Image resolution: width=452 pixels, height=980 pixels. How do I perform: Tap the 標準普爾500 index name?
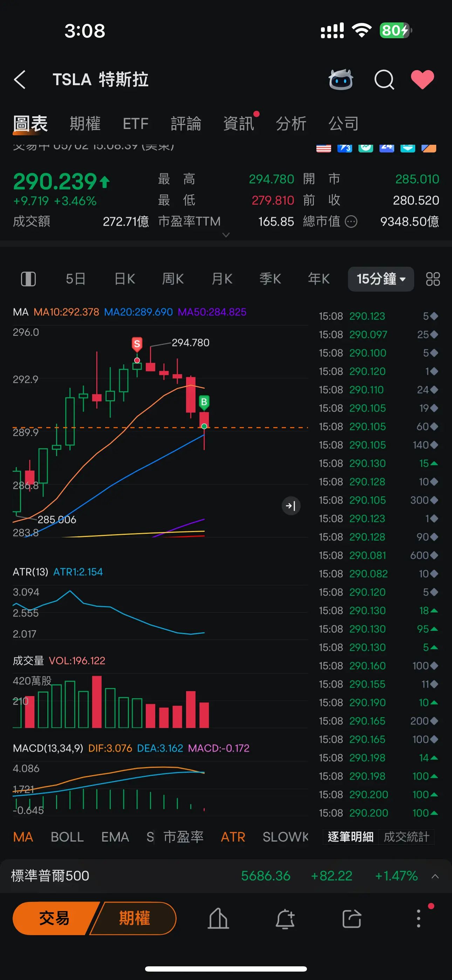(x=50, y=876)
